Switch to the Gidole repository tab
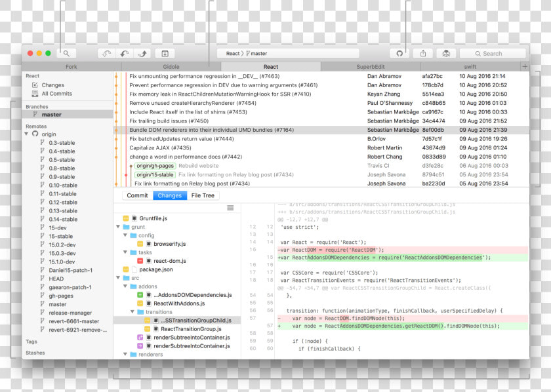The height and width of the screenshot is (392, 551). coord(171,67)
